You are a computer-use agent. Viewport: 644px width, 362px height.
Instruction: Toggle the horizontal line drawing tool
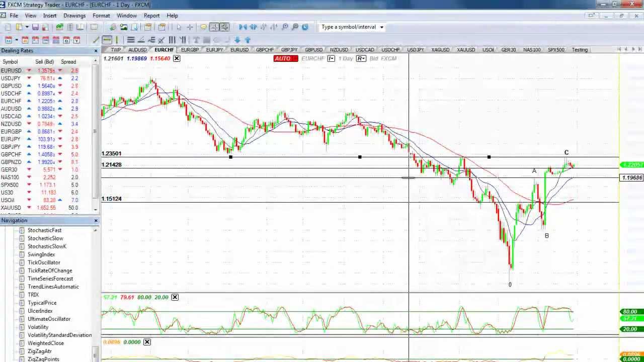[x=107, y=40]
